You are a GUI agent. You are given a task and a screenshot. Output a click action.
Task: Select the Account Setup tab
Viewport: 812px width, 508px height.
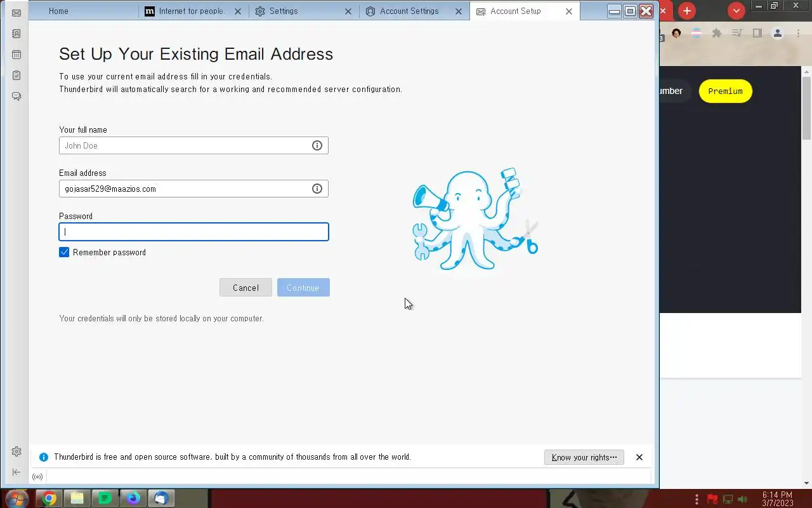(525, 11)
